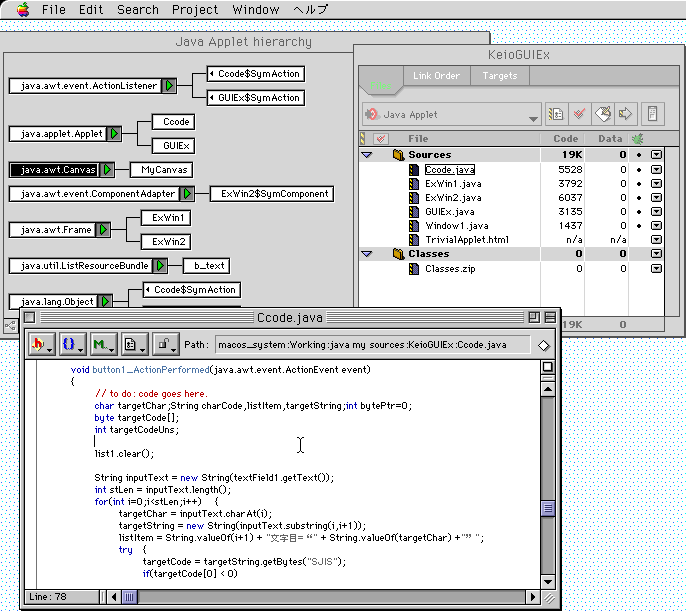Open the Java Applet target dropdown

(451, 115)
